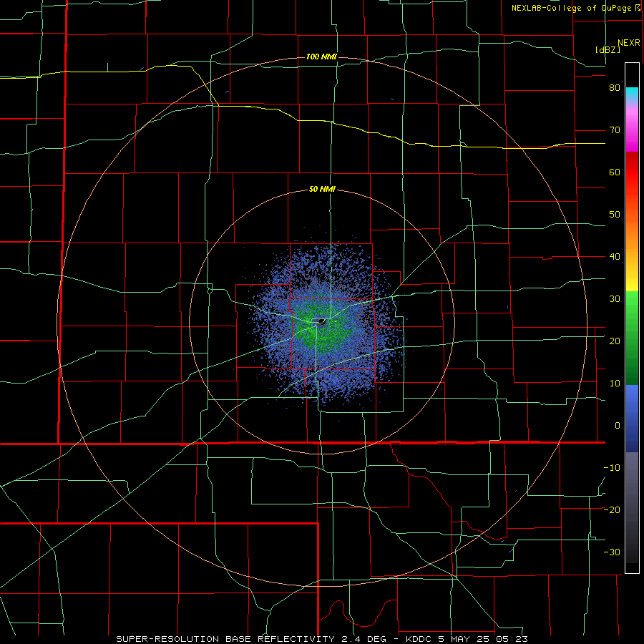Click the 10 value on the dBZ scale

coord(615,384)
